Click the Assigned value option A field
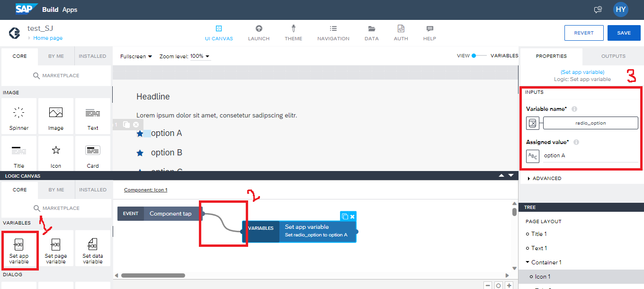 pyautogui.click(x=590, y=156)
